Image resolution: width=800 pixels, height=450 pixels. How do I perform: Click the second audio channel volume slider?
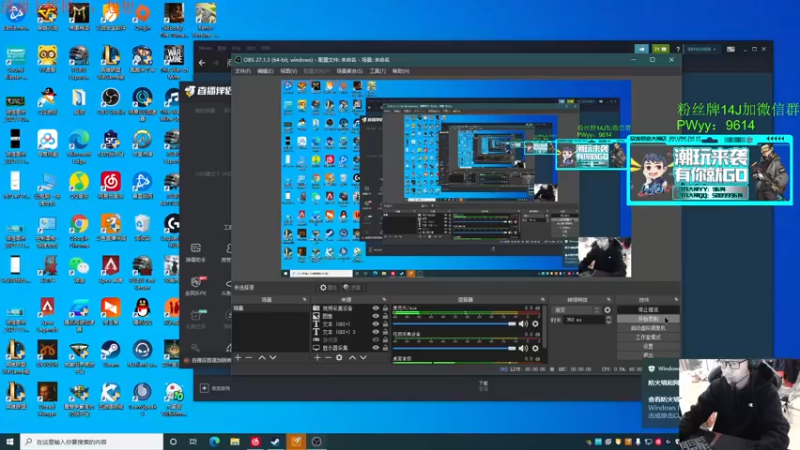click(455, 348)
